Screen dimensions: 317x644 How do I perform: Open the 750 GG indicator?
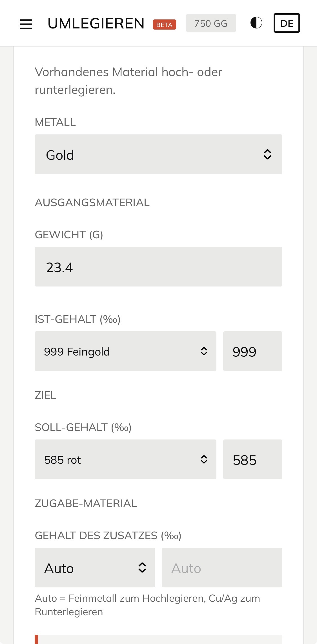[211, 23]
